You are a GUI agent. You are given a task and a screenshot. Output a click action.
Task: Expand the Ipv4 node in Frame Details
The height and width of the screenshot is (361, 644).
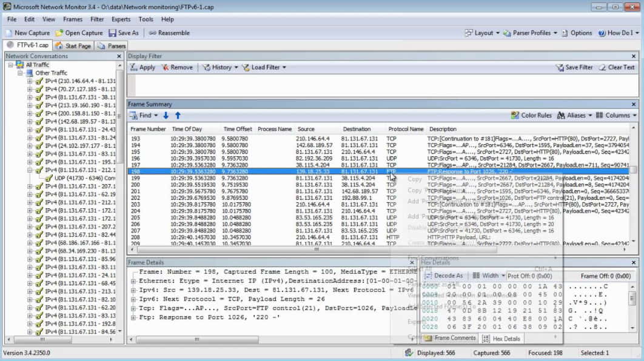[x=133, y=291]
